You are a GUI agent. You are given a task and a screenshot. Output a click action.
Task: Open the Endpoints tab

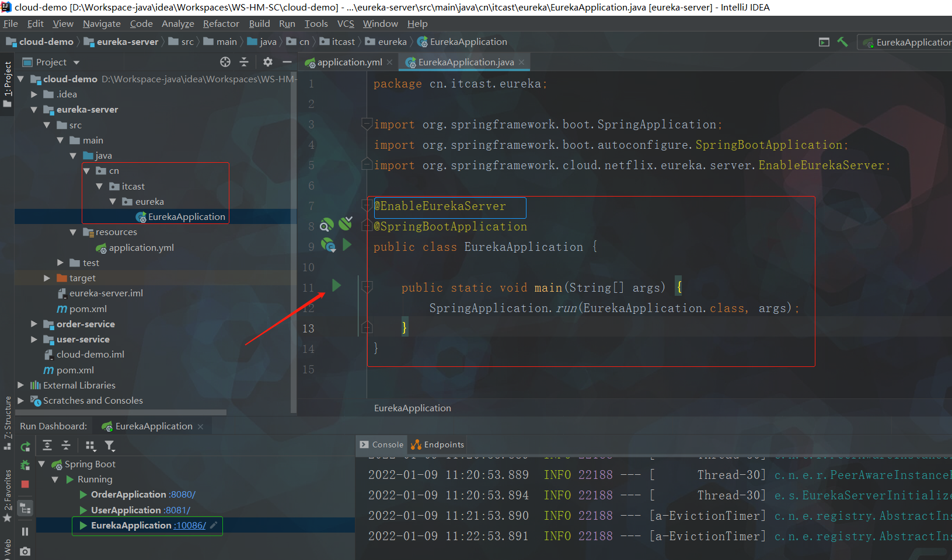click(x=438, y=444)
